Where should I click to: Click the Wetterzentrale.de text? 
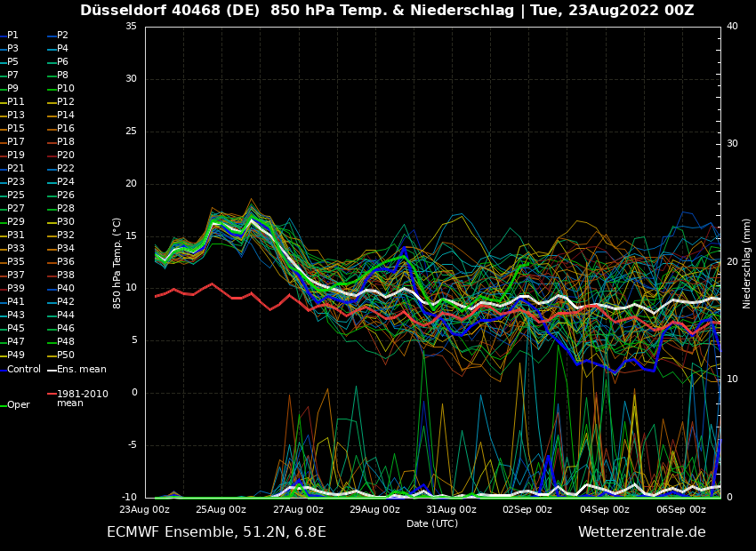(x=641, y=532)
